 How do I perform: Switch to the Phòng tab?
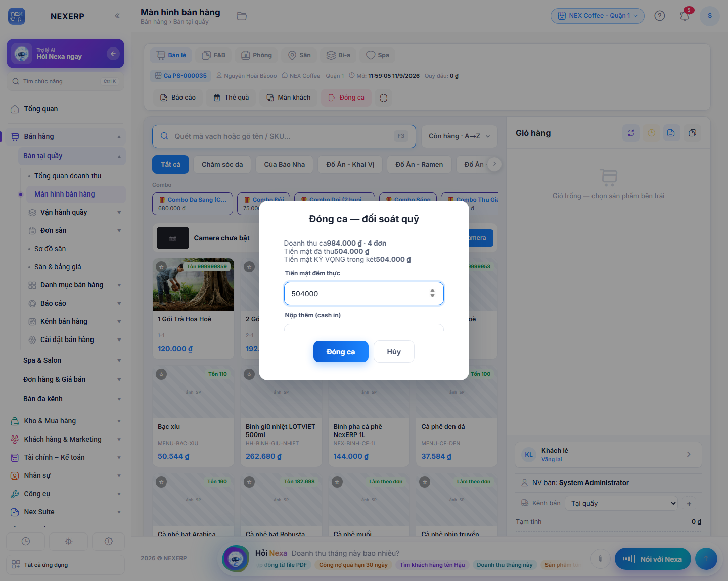point(257,55)
